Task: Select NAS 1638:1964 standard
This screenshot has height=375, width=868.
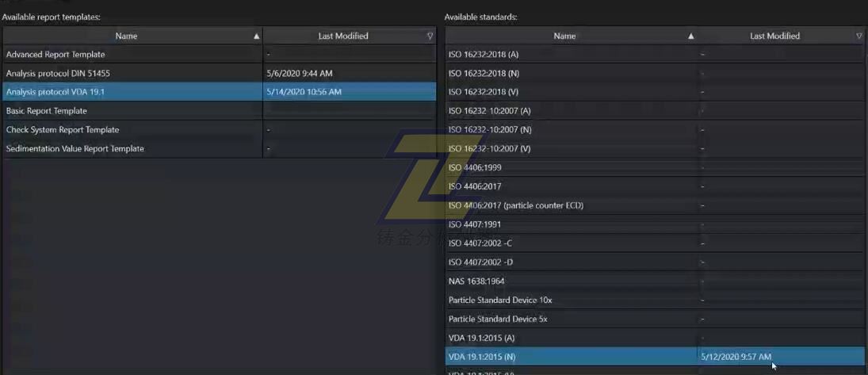Action: point(476,281)
